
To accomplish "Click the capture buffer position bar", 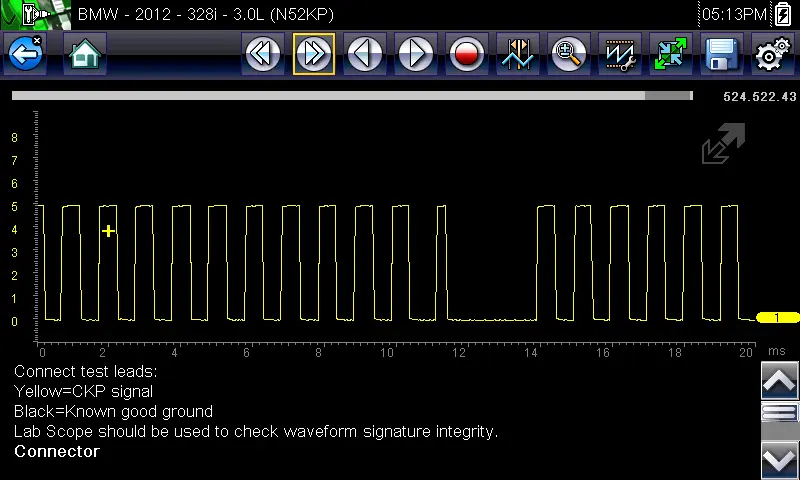I will point(352,96).
